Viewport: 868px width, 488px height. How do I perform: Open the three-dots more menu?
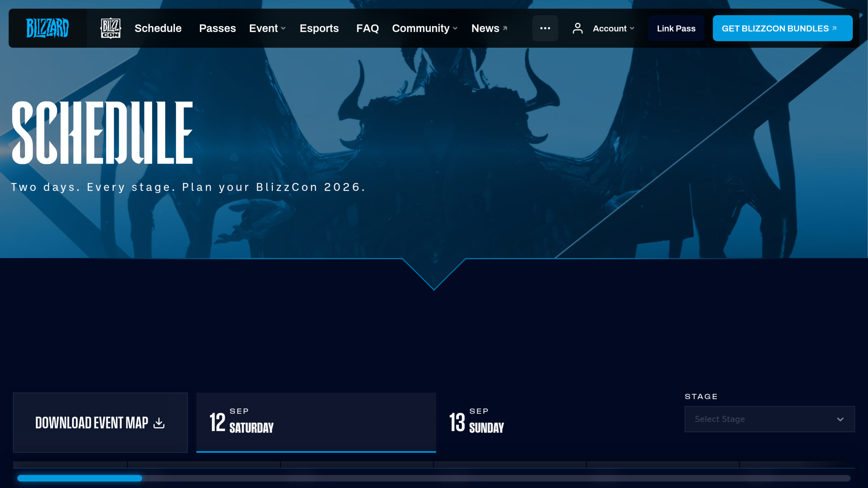pos(545,28)
